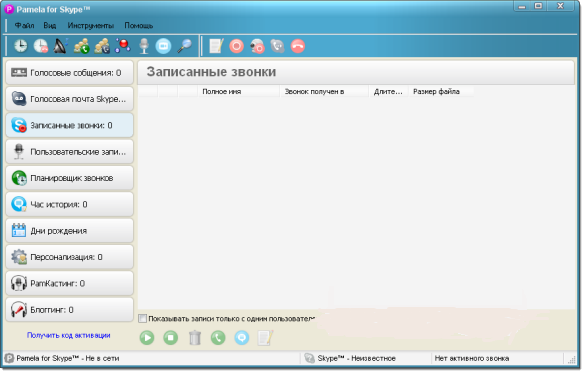Viewport: 584px width, 372px height.
Task: Click the gray phone bubble toolbar icon
Action: (x=277, y=46)
